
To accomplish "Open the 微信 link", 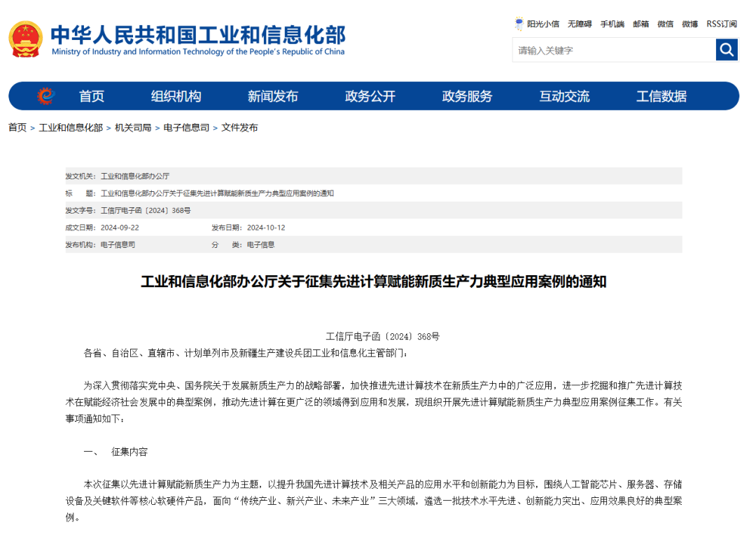I will [666, 24].
